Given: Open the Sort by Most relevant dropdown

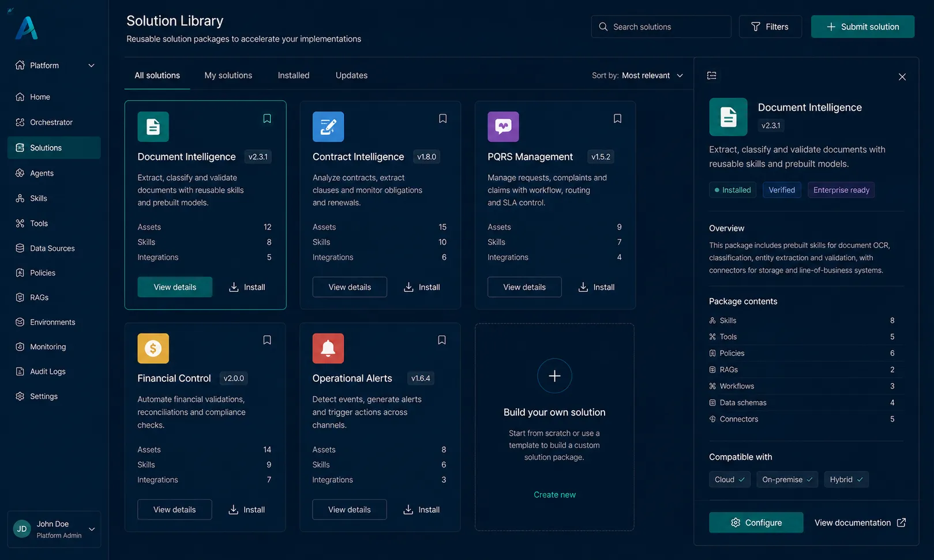Looking at the screenshot, I should [637, 76].
